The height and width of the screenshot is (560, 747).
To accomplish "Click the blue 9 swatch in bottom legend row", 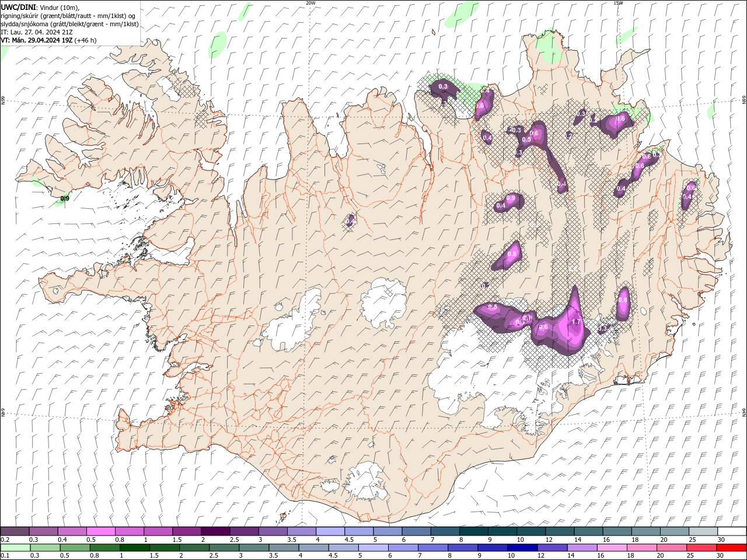I will (493, 548).
